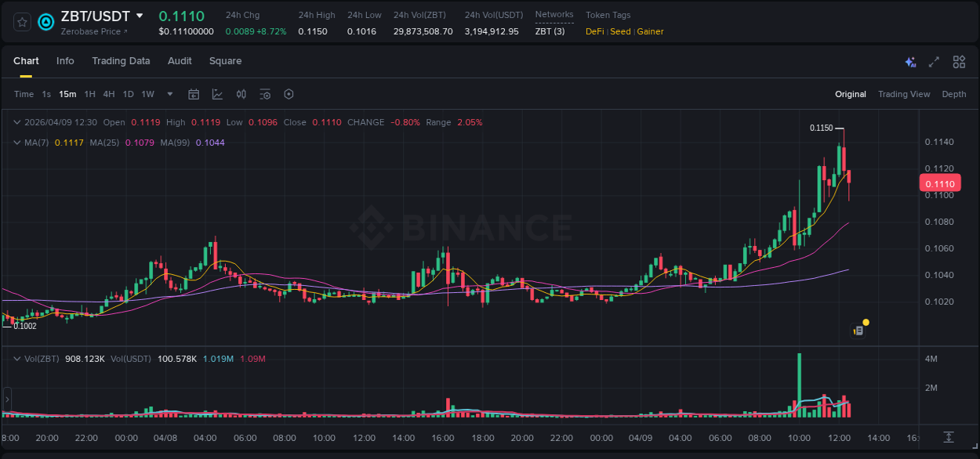Switch to the Trading Data tab

(121, 61)
